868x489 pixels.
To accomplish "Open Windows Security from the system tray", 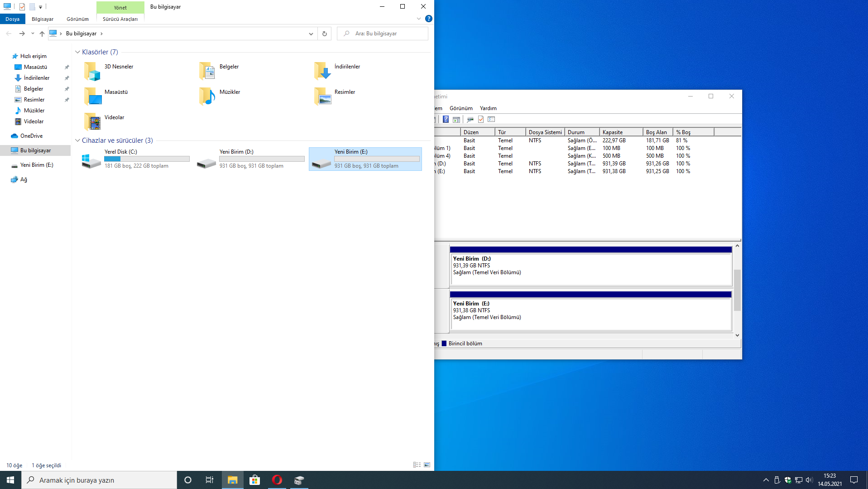I will (788, 480).
